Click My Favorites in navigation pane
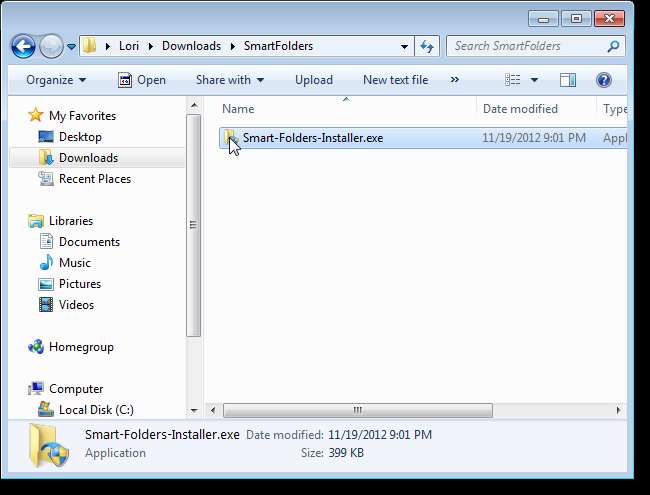This screenshot has width=650, height=495. [82, 116]
